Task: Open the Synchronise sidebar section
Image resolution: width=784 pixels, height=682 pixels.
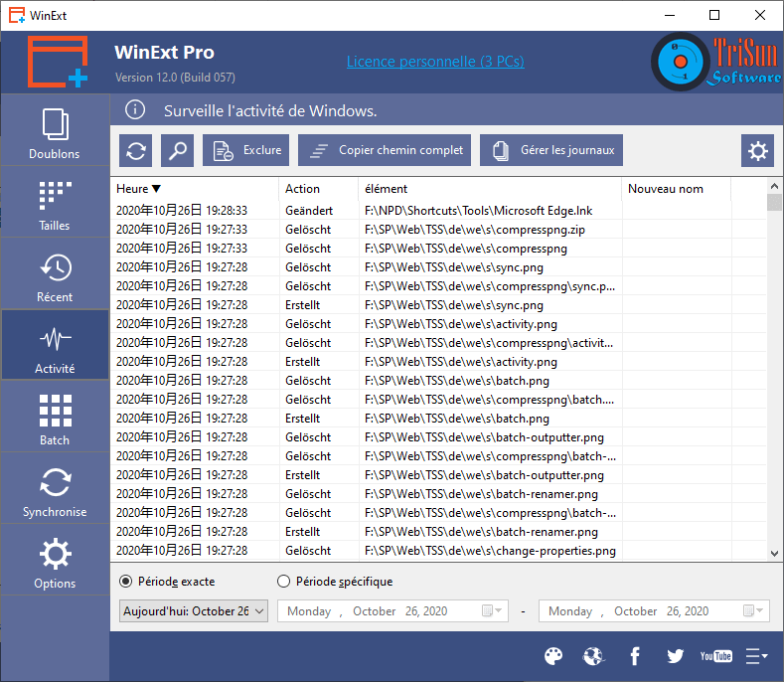Action: click(x=55, y=489)
